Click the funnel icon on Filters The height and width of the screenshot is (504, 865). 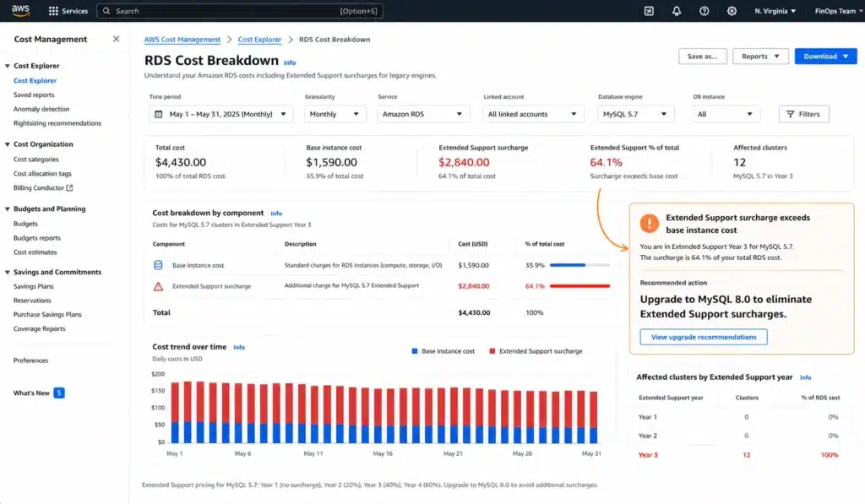790,114
